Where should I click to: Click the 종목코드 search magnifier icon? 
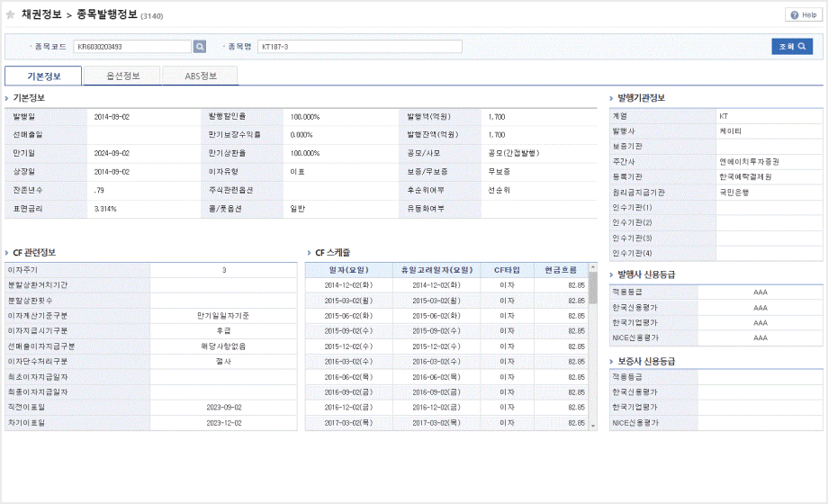click(200, 47)
